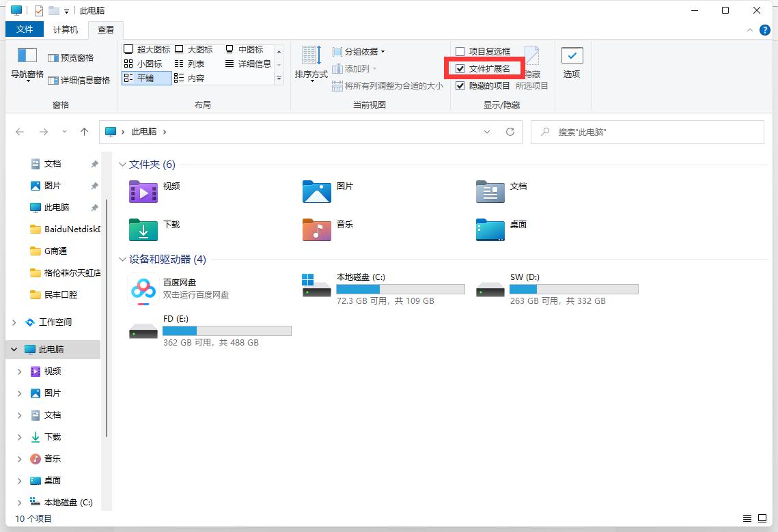Toggle the 隐藏的项目 checkbox
This screenshot has width=778, height=532.
pos(460,86)
